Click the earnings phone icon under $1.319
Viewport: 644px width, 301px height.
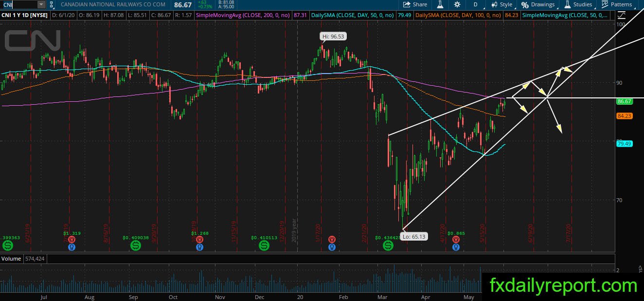coord(72,239)
